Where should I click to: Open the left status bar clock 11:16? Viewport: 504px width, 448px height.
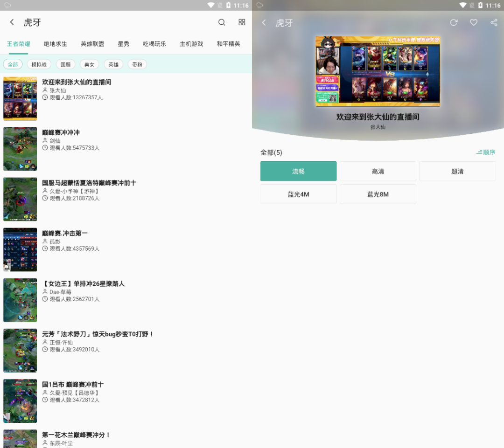pos(241,6)
